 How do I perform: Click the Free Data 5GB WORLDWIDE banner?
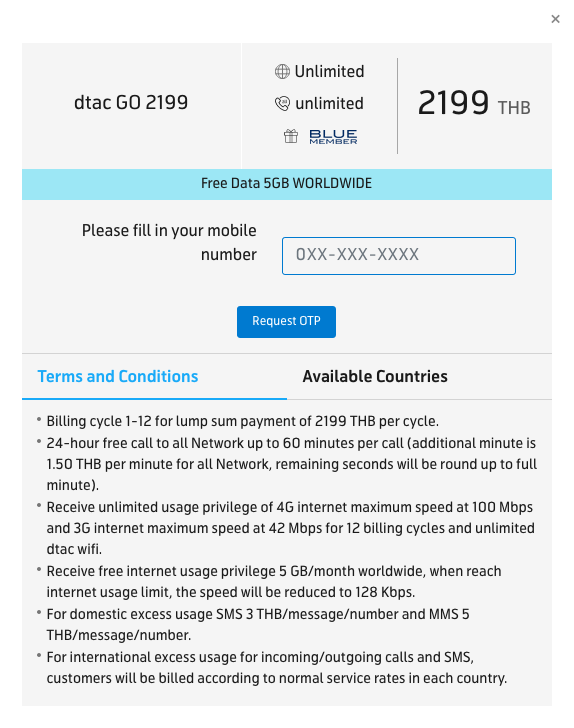[287, 184]
